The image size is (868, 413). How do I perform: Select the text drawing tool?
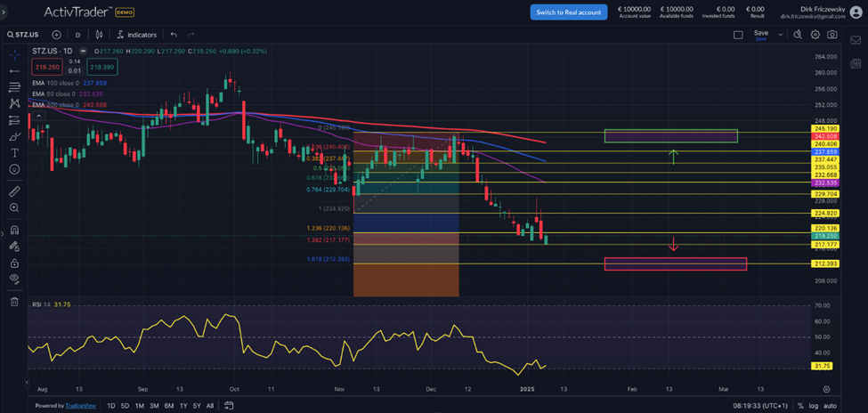14,153
